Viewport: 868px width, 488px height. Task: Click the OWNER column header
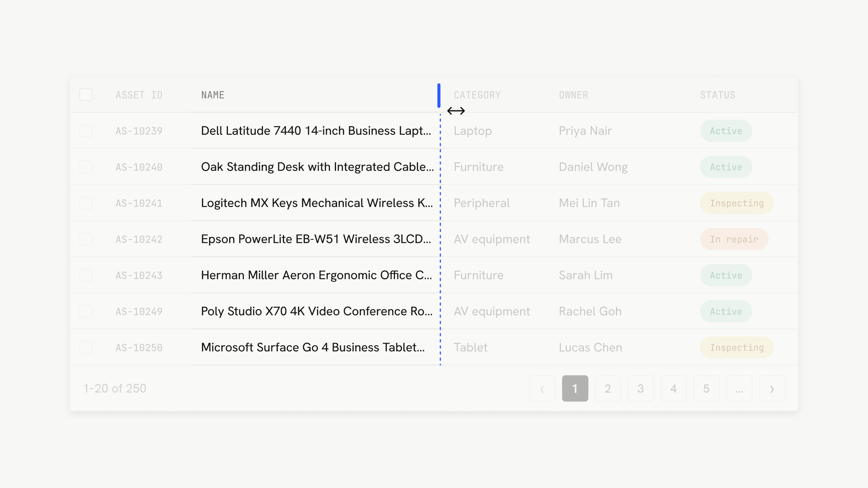pos(573,95)
